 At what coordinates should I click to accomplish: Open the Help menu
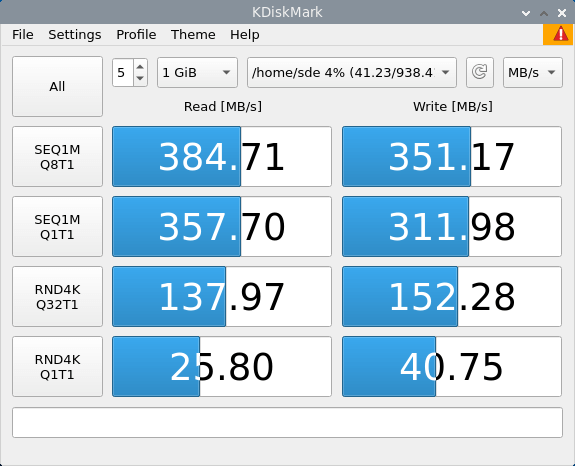(245, 35)
